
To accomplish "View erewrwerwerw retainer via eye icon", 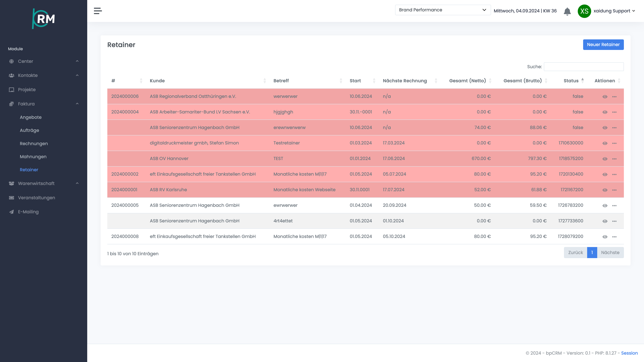I will pos(605,128).
